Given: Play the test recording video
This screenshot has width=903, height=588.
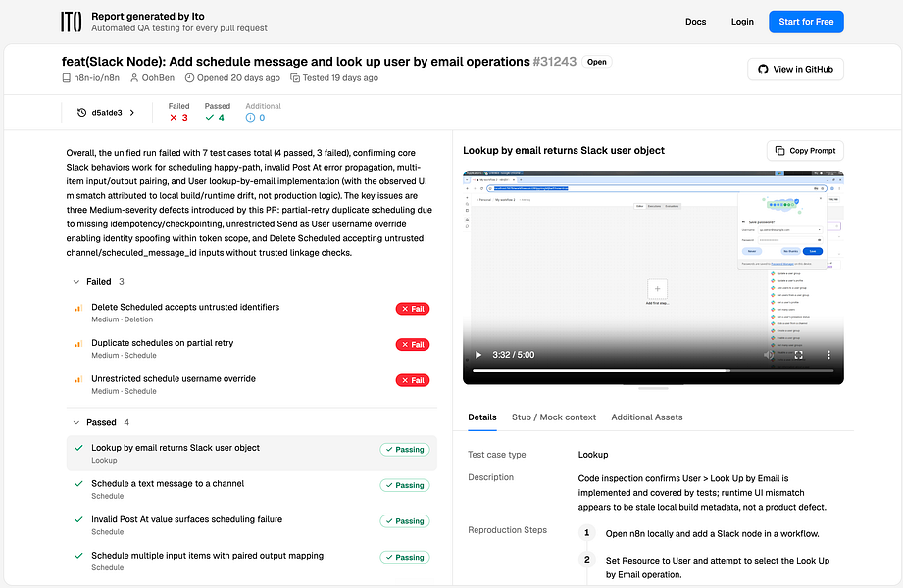Looking at the screenshot, I should pyautogui.click(x=478, y=355).
